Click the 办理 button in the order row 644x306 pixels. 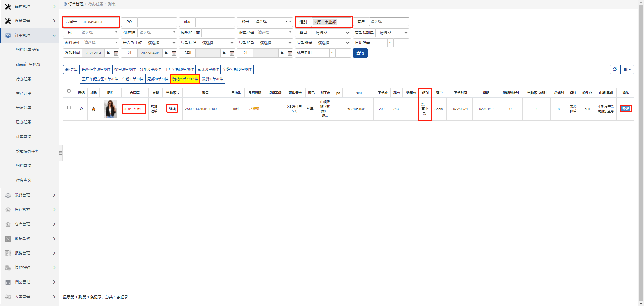[x=625, y=109]
